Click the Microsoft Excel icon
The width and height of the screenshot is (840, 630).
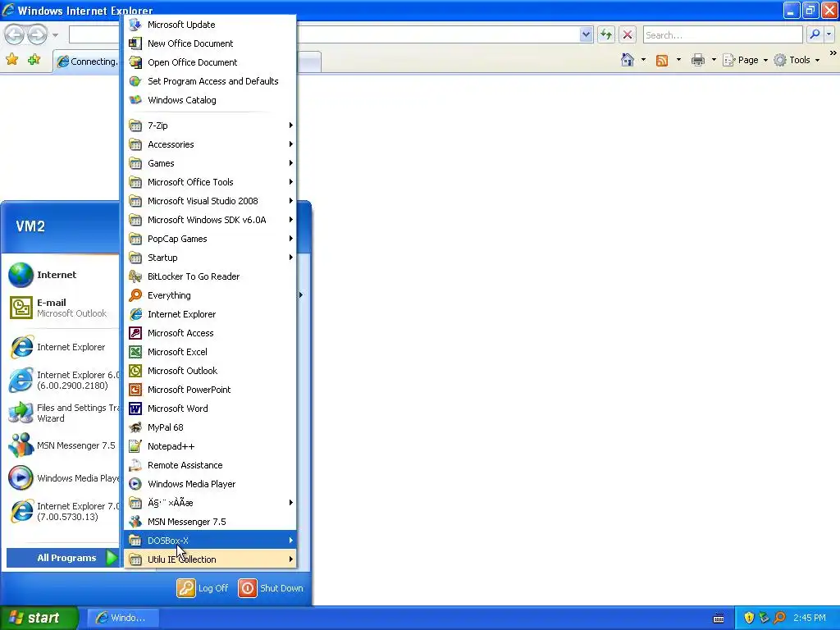(x=135, y=352)
